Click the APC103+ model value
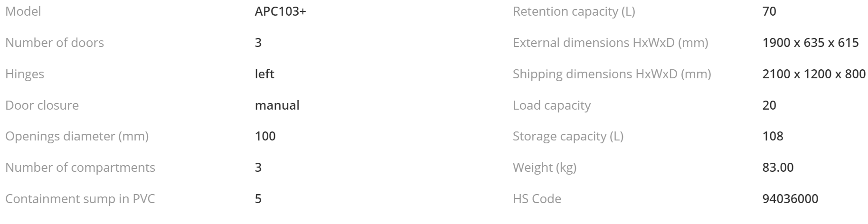The width and height of the screenshot is (868, 224). point(280,11)
